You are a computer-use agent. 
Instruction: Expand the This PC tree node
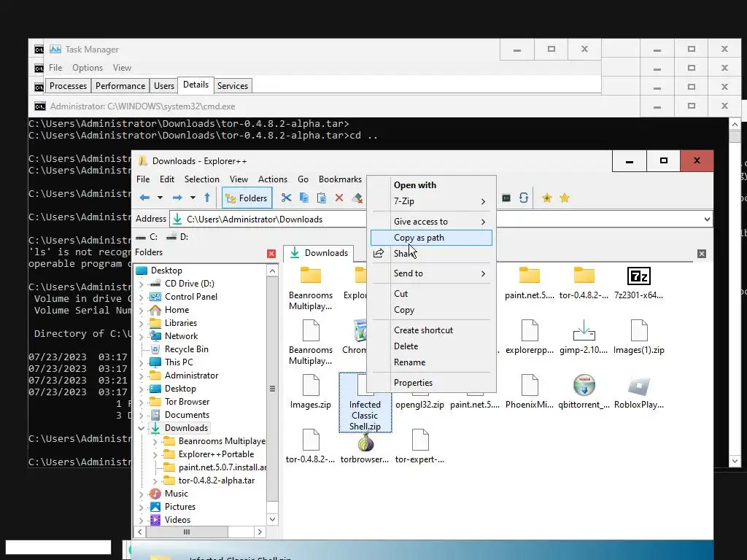pos(141,363)
